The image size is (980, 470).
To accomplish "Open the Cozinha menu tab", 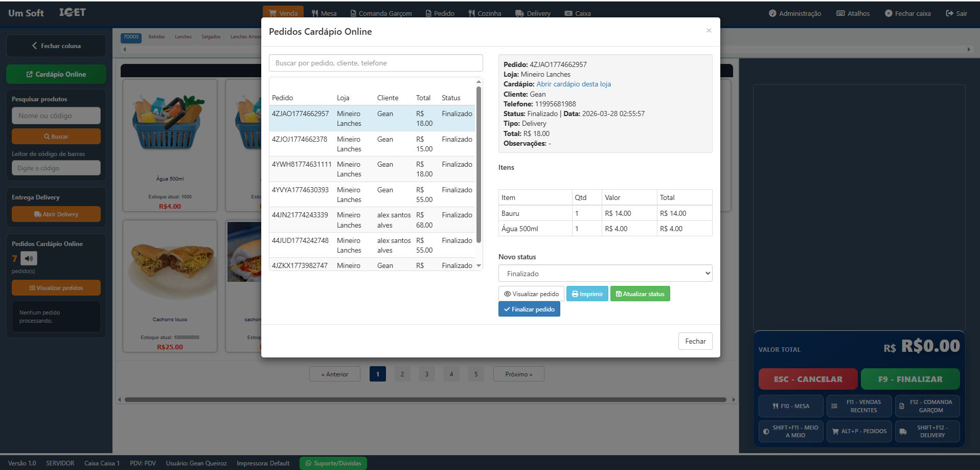I will tap(485, 13).
